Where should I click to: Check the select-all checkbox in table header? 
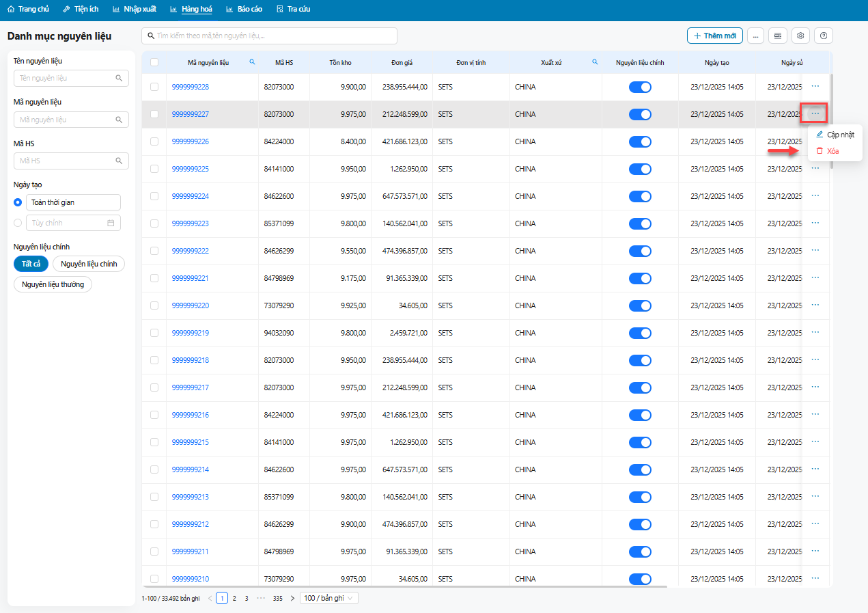coord(154,62)
